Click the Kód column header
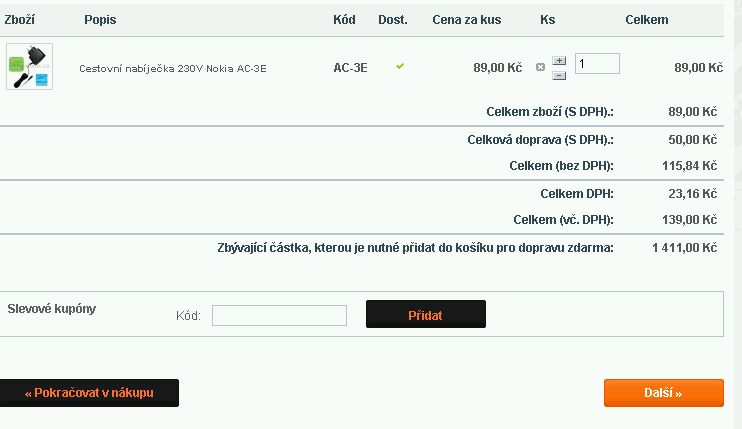Image resolution: width=742 pixels, height=429 pixels. pyautogui.click(x=344, y=20)
